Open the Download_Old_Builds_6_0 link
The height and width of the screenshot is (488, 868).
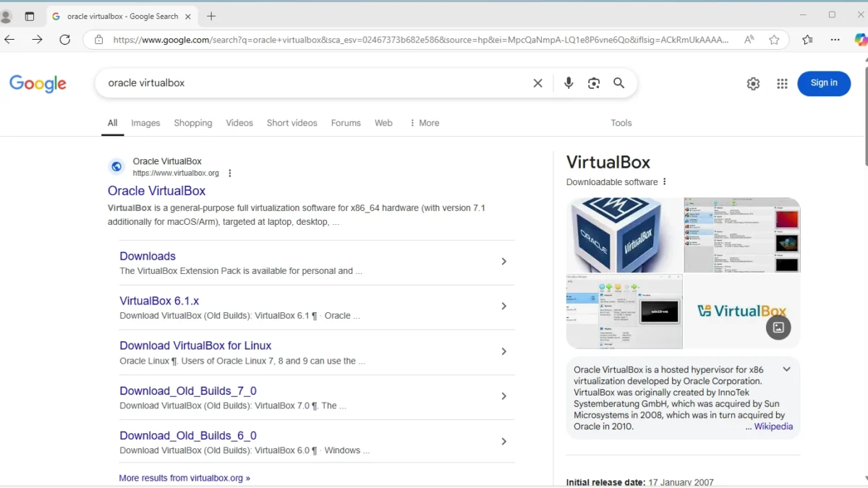pos(188,436)
